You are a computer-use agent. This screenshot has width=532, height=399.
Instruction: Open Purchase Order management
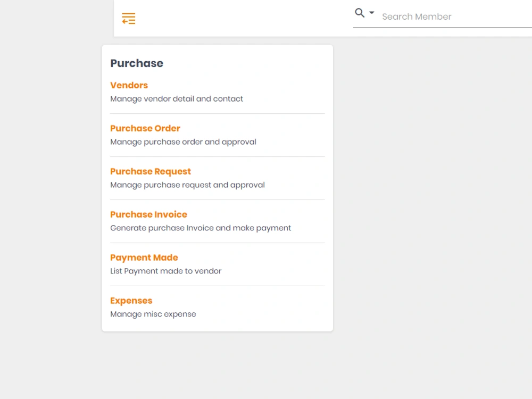145,128
